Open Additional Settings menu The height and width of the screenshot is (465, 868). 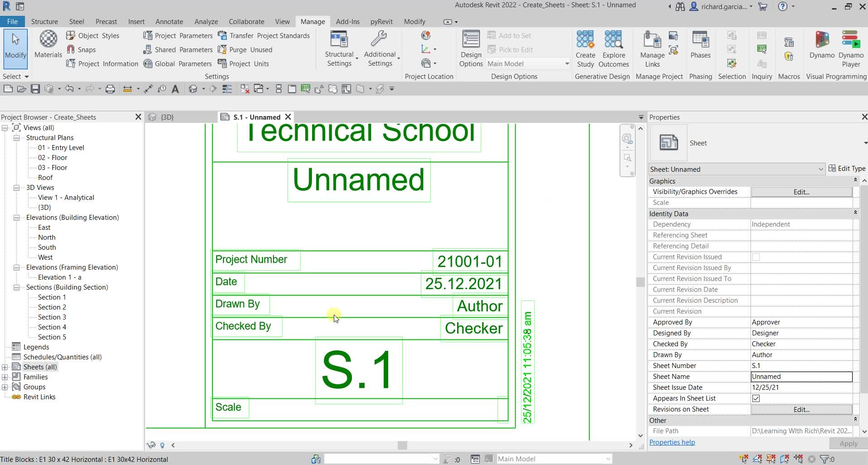pos(380,49)
